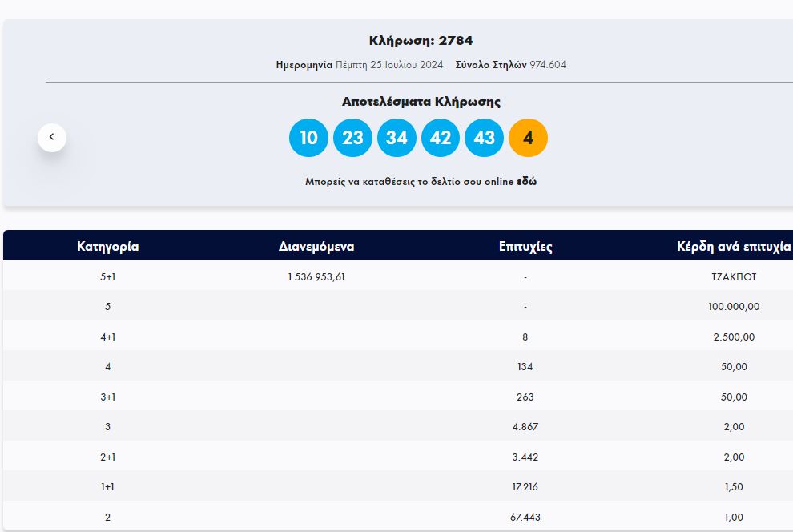The image size is (793, 532).
Task: Click the 'ΤΖΑΚΠΟΤ' winnings cell
Action: point(734,277)
